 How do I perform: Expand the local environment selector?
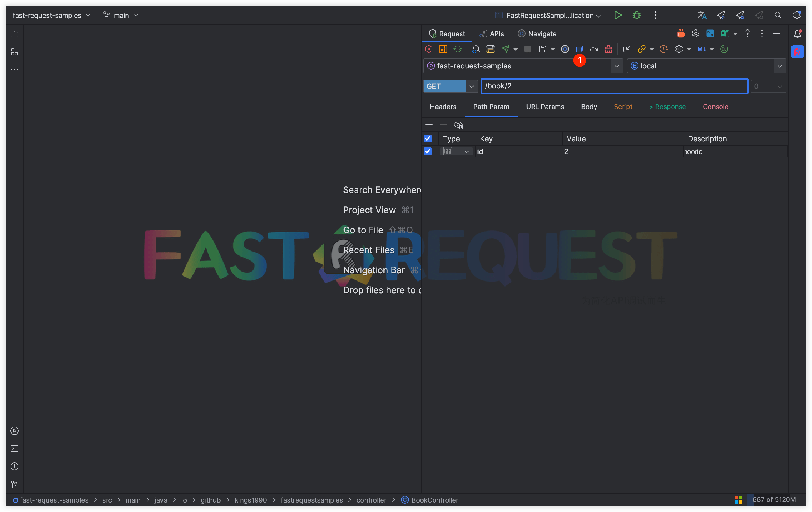click(x=780, y=66)
